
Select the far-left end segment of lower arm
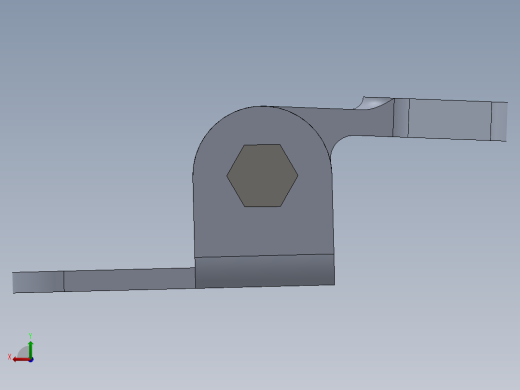[x=38, y=282]
